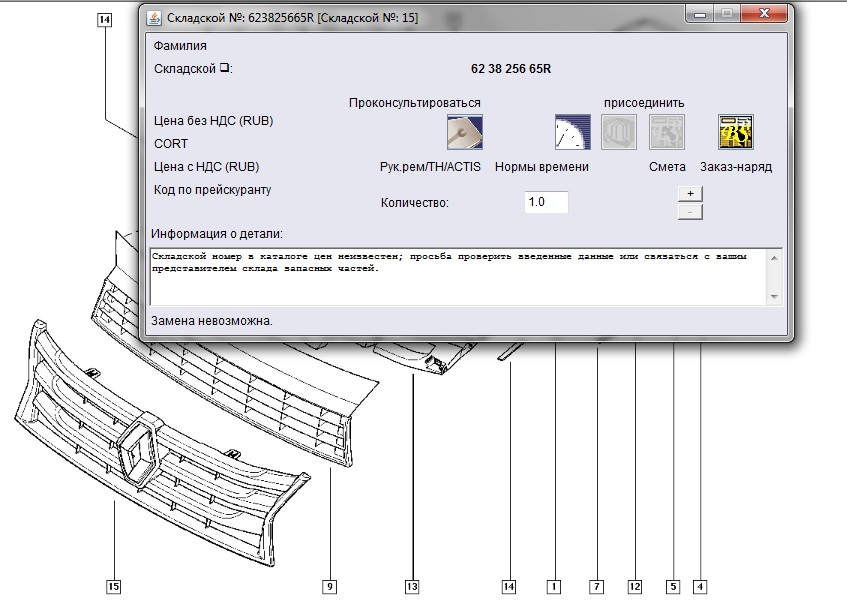Screen dimensions: 847x603
Task: Close the Складской № part dialog
Action: tap(762, 14)
